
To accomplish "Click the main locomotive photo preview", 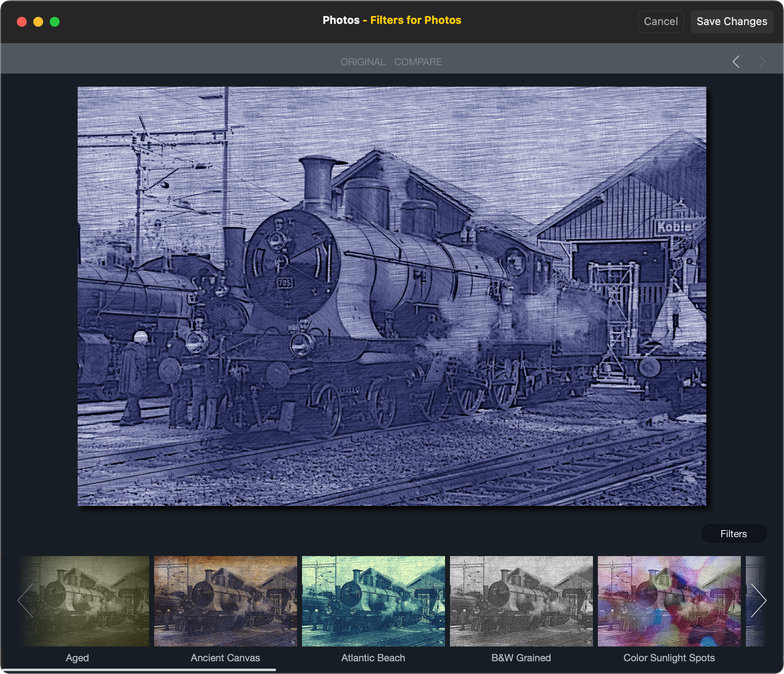I will (392, 296).
